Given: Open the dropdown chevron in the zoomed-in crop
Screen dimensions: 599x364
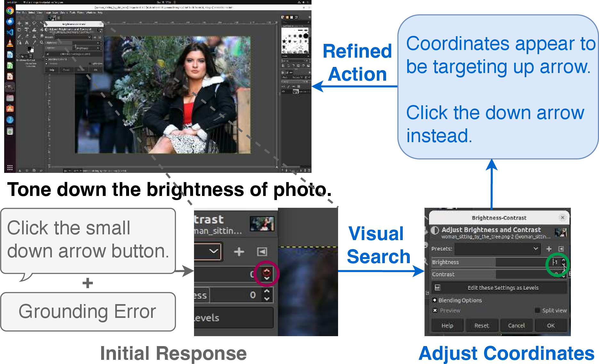Looking at the screenshot, I should 214,251.
